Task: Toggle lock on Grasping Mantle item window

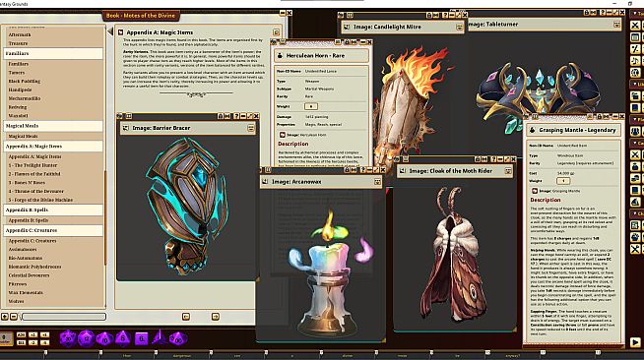Action: (600, 117)
